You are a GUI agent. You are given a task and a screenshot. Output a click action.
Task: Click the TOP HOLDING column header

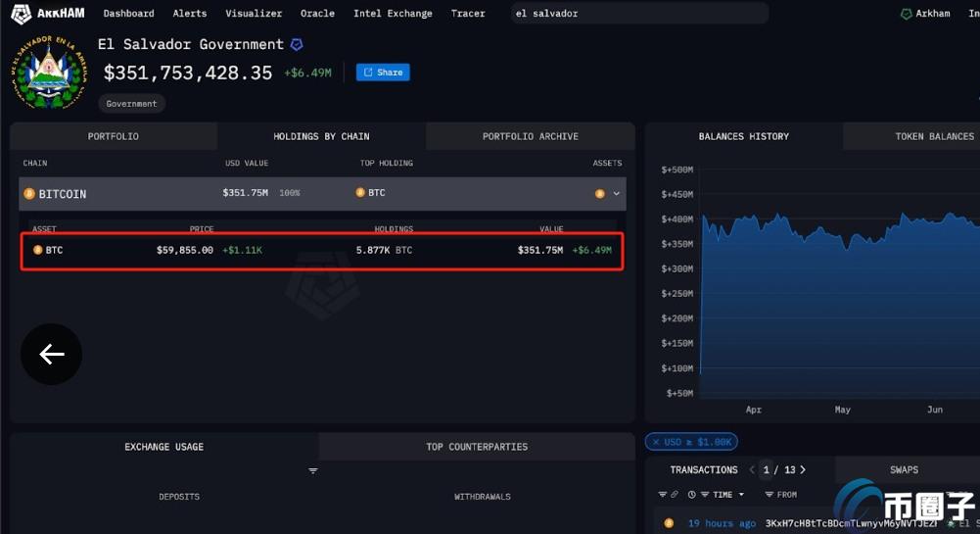(x=387, y=164)
